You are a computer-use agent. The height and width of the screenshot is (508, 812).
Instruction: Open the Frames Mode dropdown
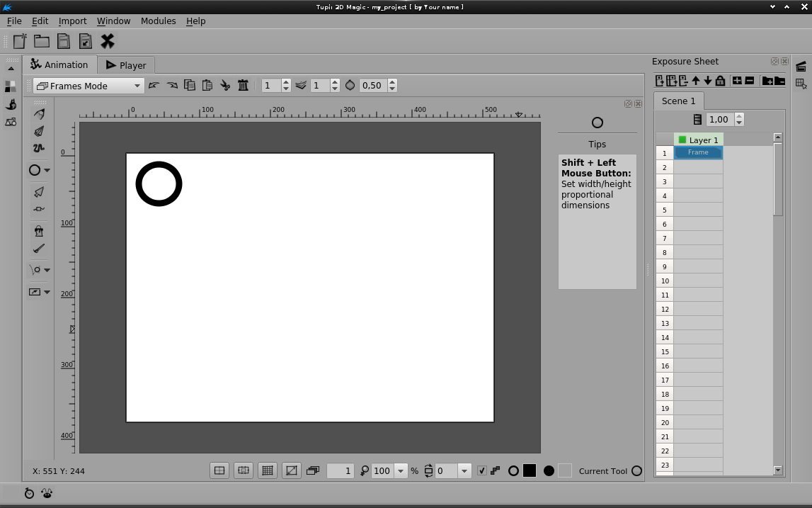(x=88, y=86)
